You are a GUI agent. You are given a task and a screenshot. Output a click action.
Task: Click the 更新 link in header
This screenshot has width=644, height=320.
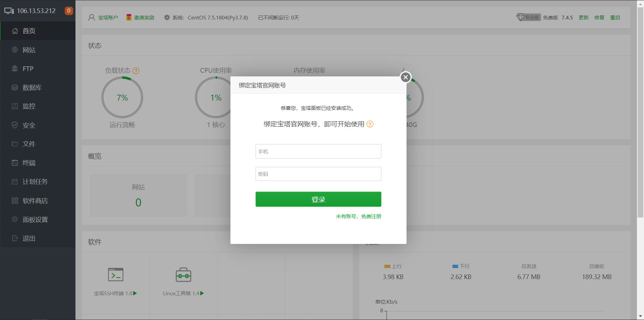pyautogui.click(x=584, y=17)
